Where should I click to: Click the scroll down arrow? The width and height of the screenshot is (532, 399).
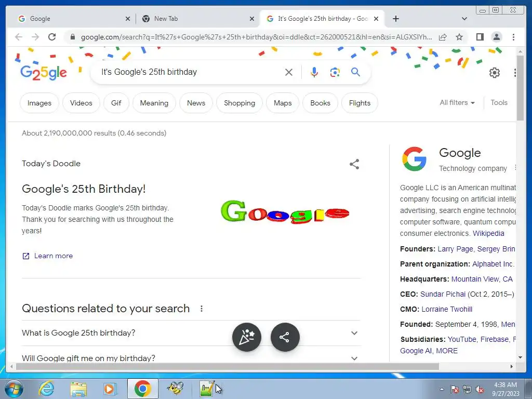click(520, 357)
